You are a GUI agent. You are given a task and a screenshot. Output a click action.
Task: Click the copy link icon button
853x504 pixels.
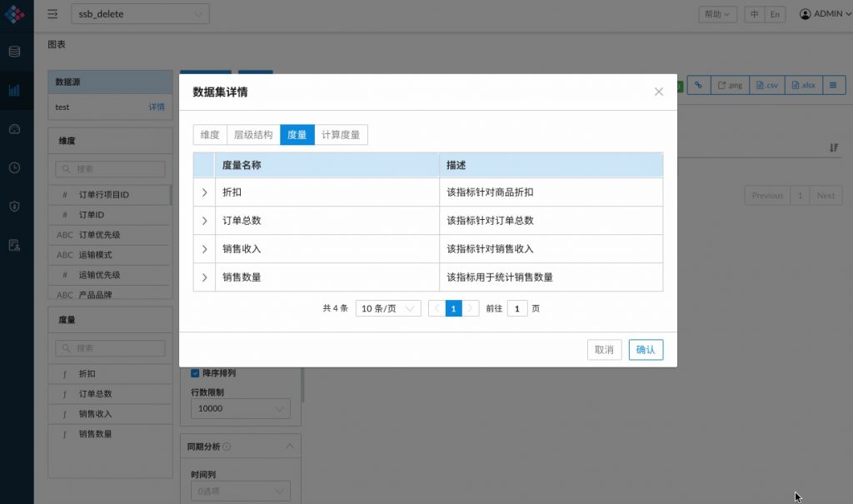(x=698, y=85)
